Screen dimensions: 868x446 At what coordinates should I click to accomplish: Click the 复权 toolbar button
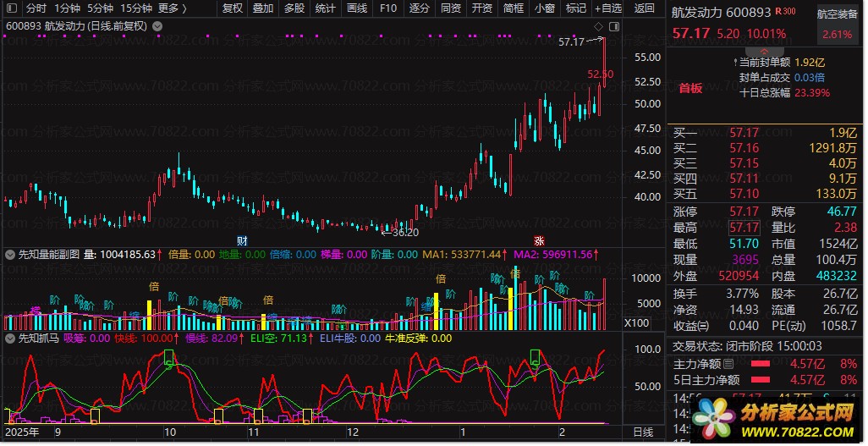pos(232,8)
